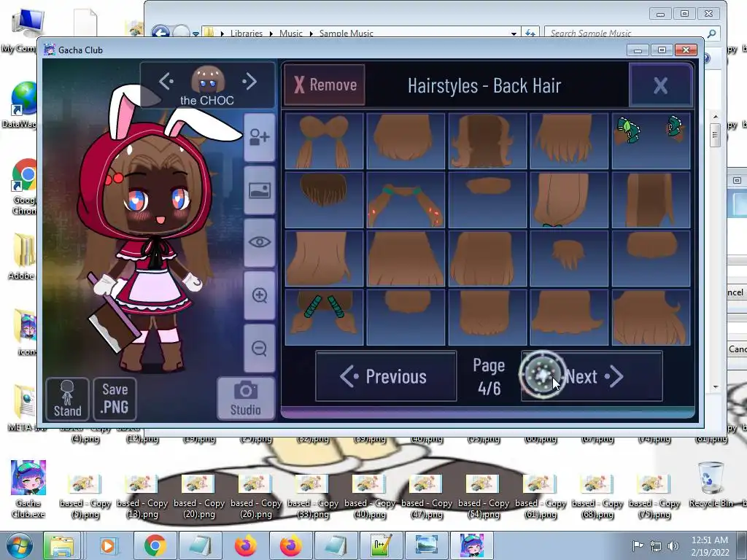Select based - Copy (54).png file
This screenshot has height=560, width=747.
pyautogui.click(x=484, y=497)
